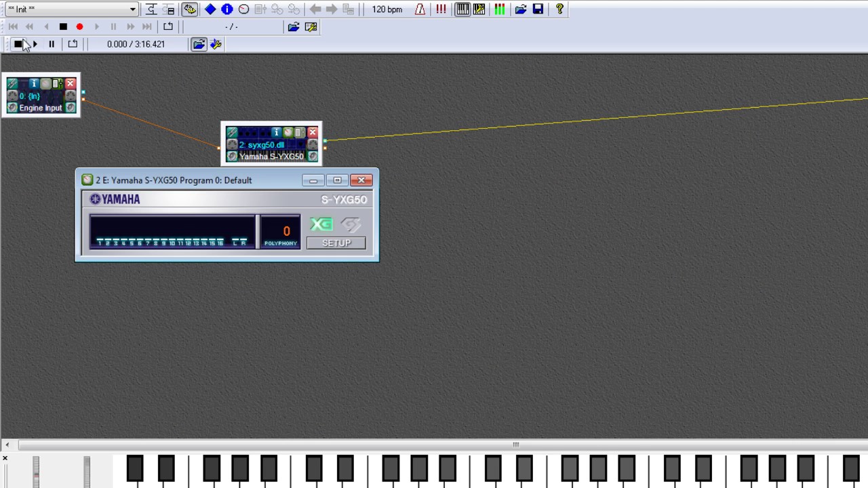Click the chain link icon on Engine Input module
868x488 pixels.
[x=12, y=83]
